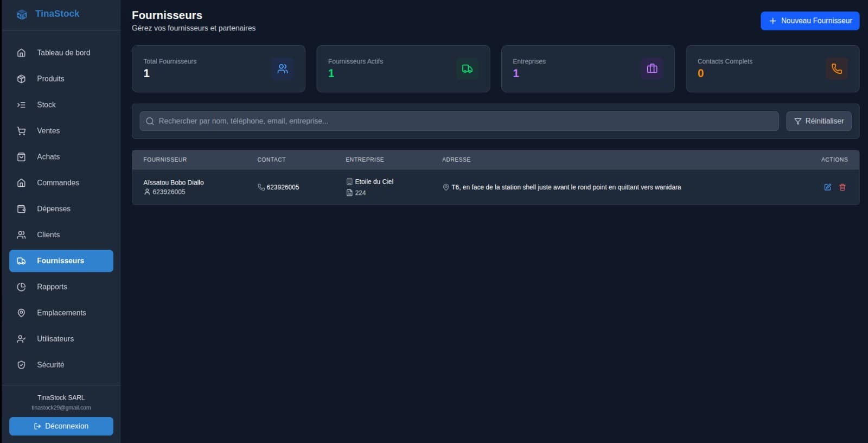
Task: Go to Emplacements page
Action: click(x=61, y=313)
